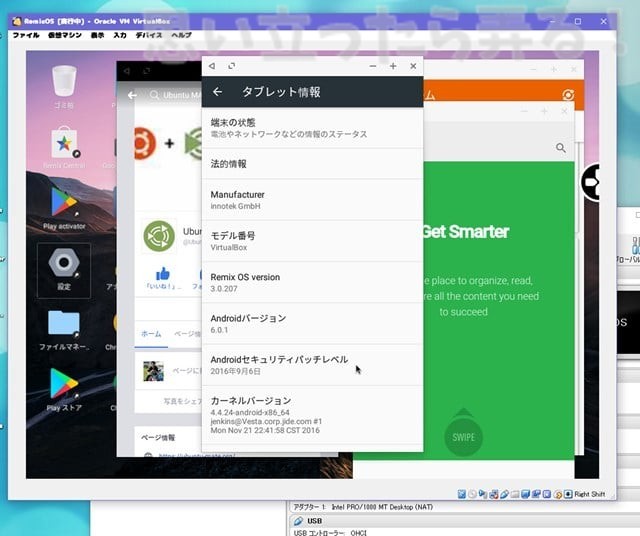Click the hard disk status bar icon

[462, 494]
